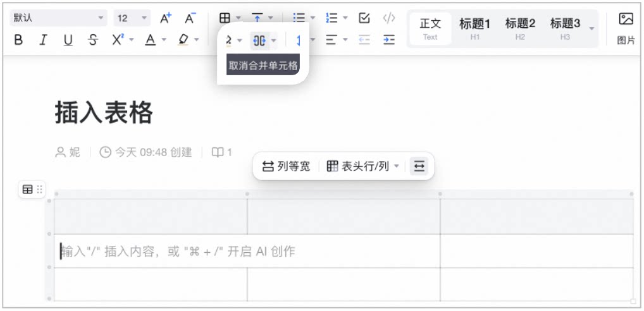Click the 列等宽 button

coord(287,166)
